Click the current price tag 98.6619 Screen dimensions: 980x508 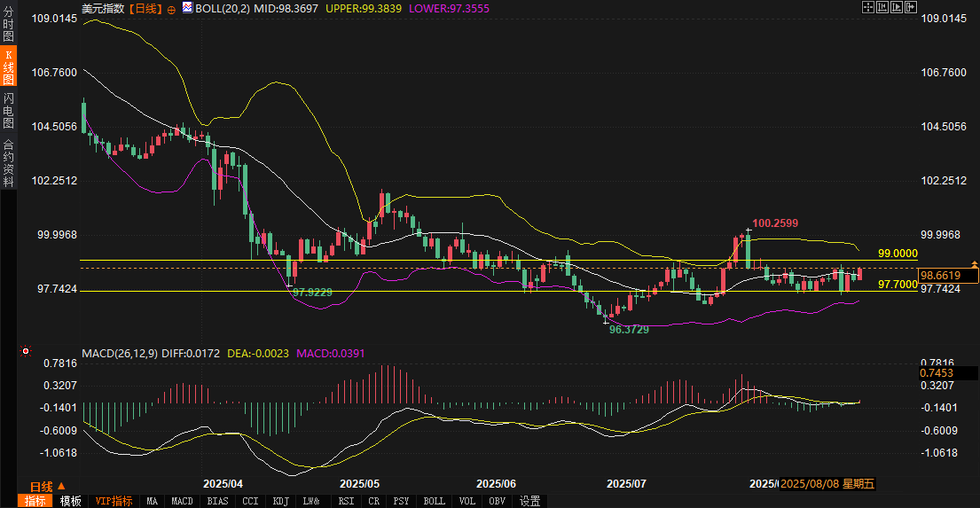point(947,275)
